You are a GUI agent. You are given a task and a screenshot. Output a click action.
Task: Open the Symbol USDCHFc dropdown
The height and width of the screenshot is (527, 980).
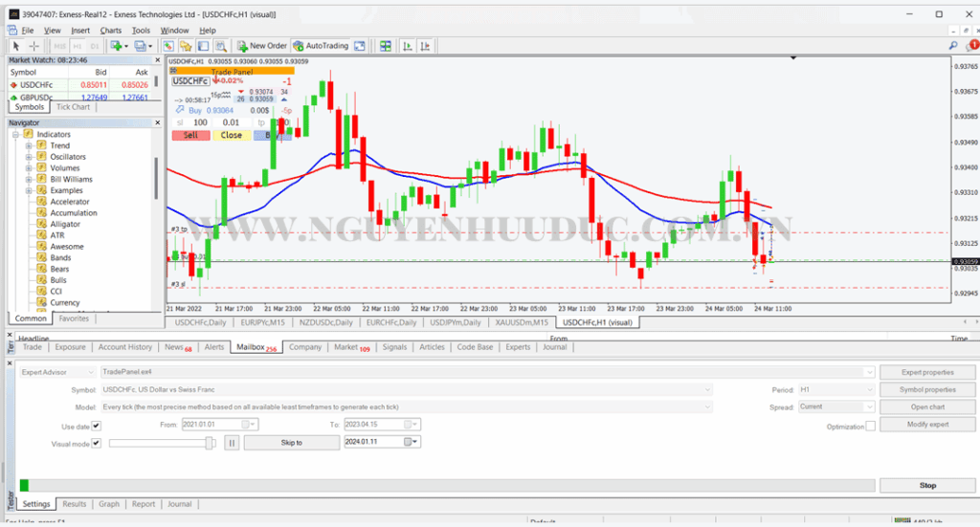(707, 389)
